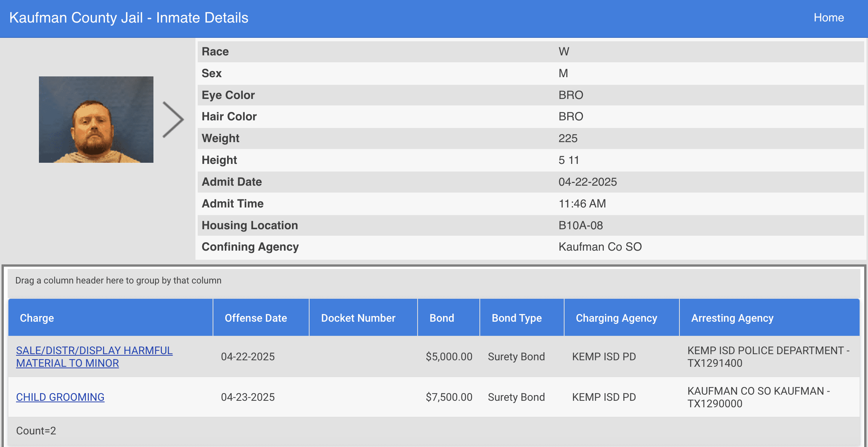The image size is (868, 447).
Task: Select the $7,500.00 bond cell
Action: 449,397
